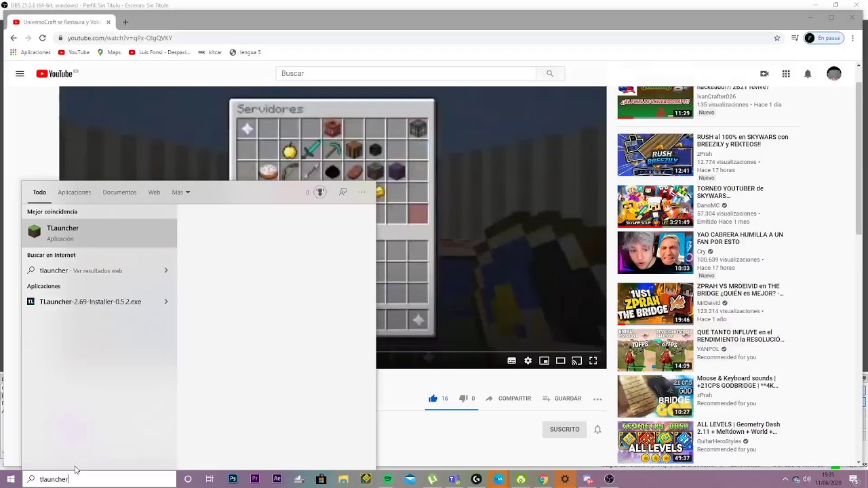Open video player settings gear
This screenshot has width=868, height=488.
pyautogui.click(x=528, y=361)
